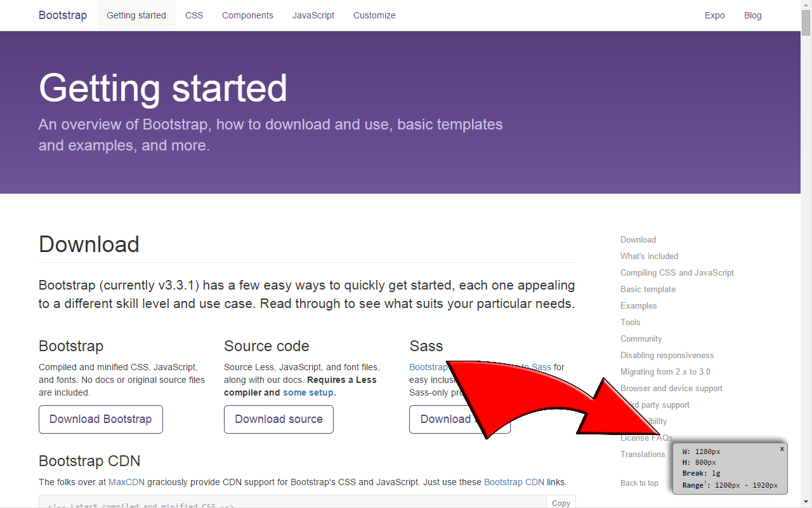Open the Getting started nav tab

[x=136, y=15]
